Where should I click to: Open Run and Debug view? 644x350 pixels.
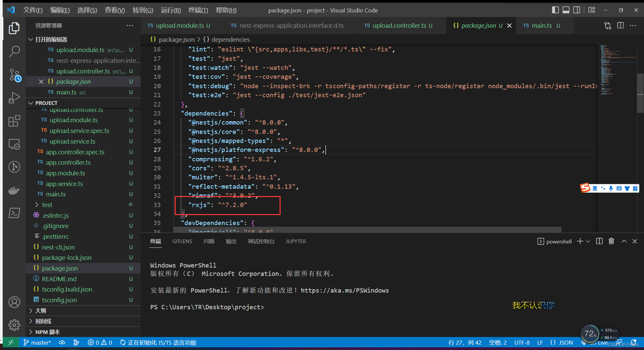click(14, 98)
